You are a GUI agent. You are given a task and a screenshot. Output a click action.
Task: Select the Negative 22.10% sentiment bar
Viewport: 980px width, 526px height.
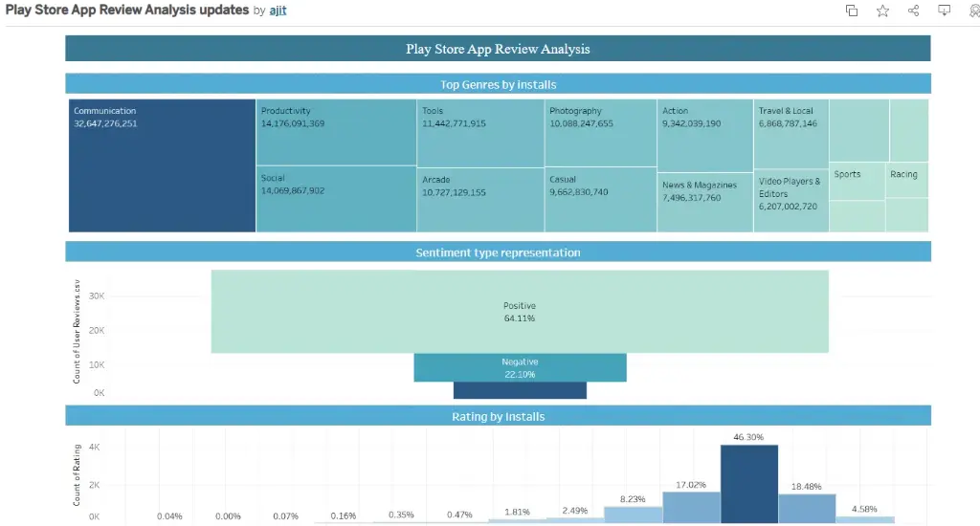[x=520, y=368]
